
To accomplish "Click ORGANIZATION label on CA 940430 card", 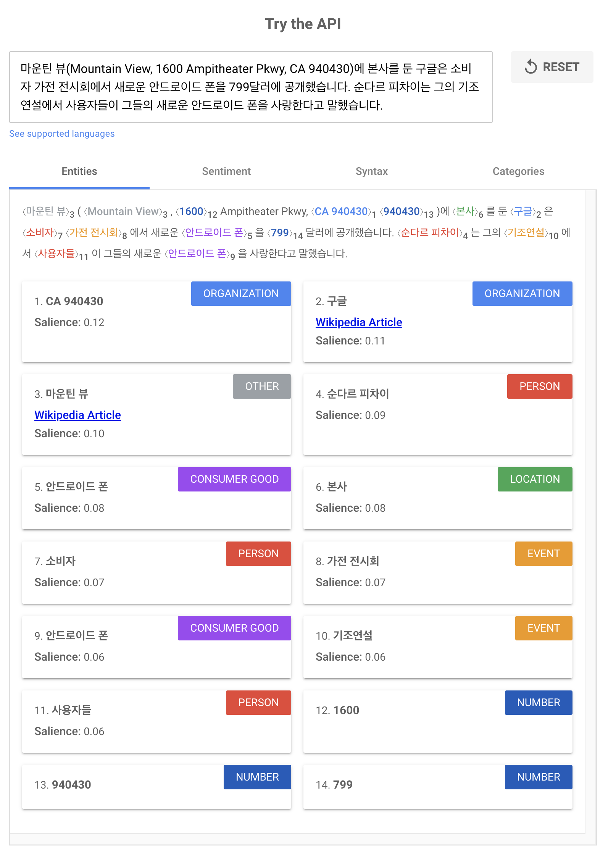I will pyautogui.click(x=241, y=294).
